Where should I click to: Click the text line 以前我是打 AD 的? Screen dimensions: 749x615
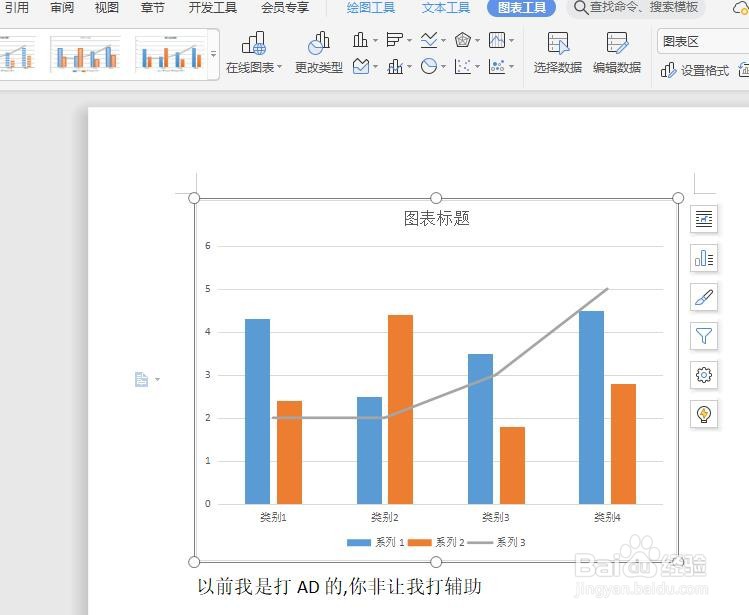(x=339, y=586)
